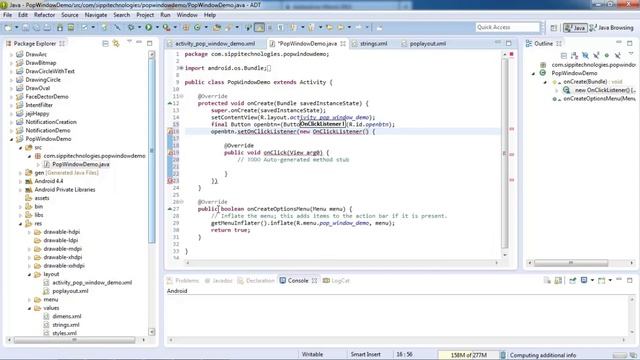Click Collapse All icon in Outline panel
Screen dimensions: 640x360
click(x=564, y=55)
